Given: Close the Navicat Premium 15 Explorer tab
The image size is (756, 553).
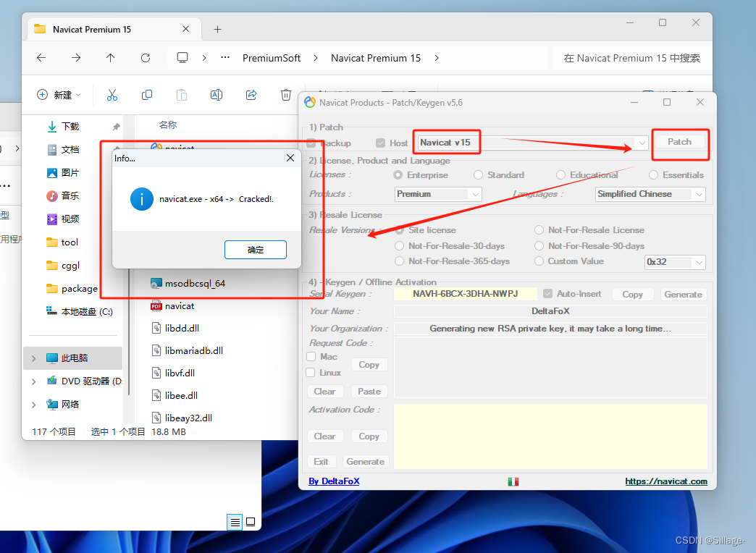Looking at the screenshot, I should (185, 29).
